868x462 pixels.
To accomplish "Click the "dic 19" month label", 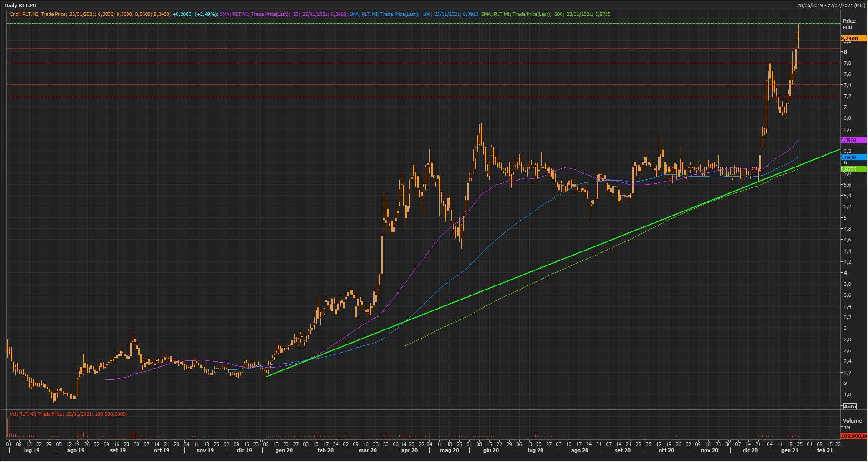I will (x=244, y=450).
